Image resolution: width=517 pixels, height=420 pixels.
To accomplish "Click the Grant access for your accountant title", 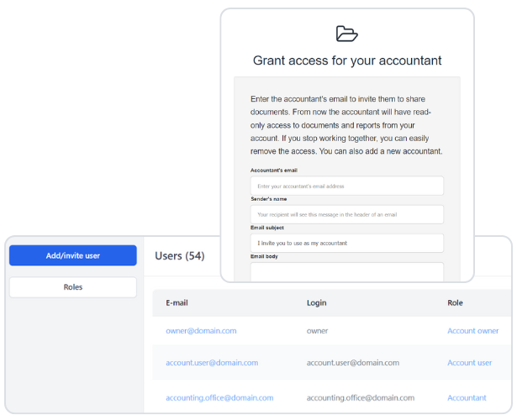I will pyautogui.click(x=347, y=61).
